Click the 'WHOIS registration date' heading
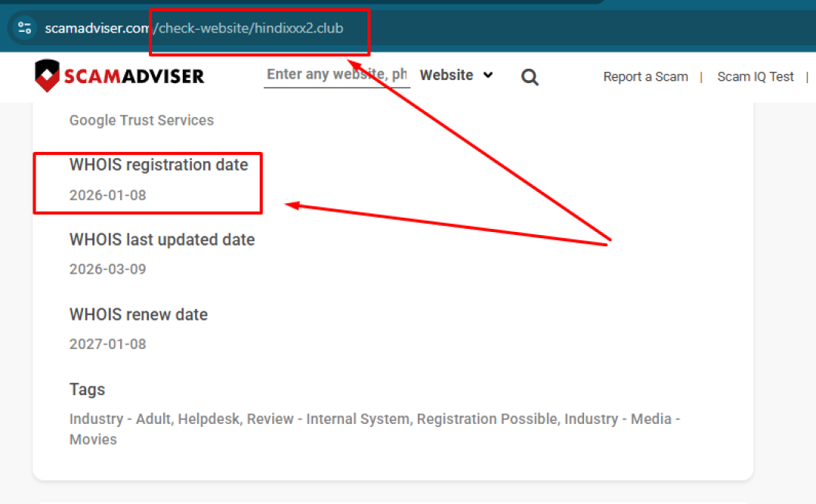Screen dimensions: 816x504 (159, 165)
